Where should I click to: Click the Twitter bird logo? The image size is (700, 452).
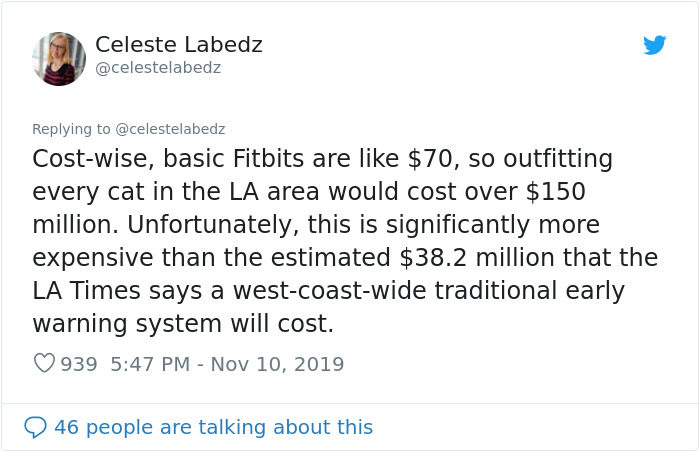coord(654,45)
